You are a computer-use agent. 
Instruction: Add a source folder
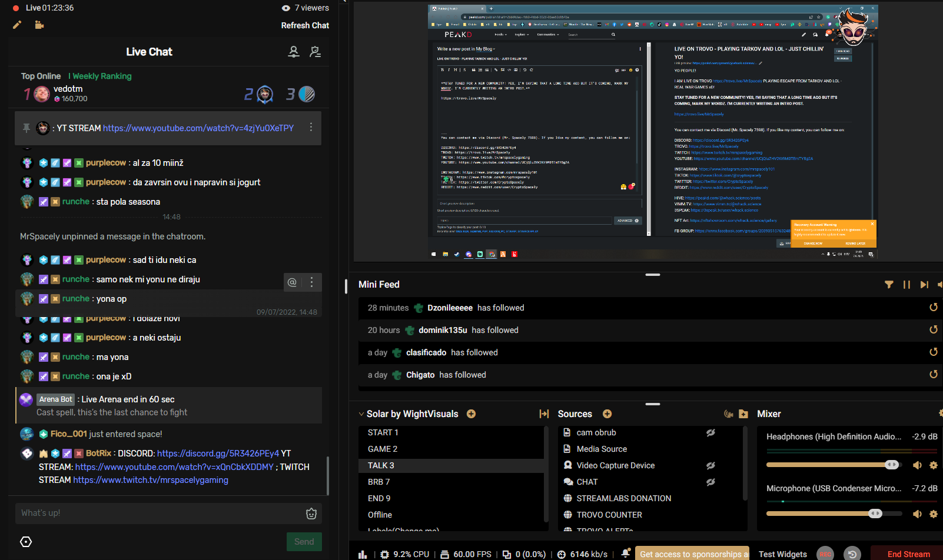743,414
